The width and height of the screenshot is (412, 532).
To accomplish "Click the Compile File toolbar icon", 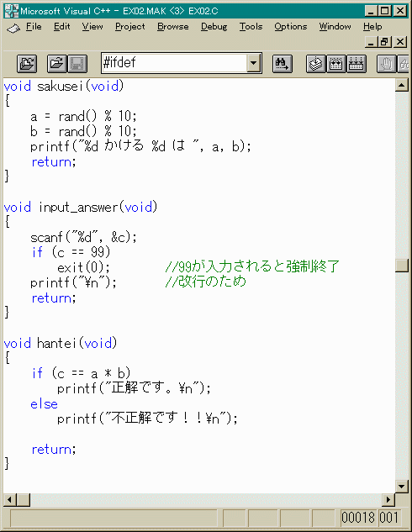I will 316,63.
